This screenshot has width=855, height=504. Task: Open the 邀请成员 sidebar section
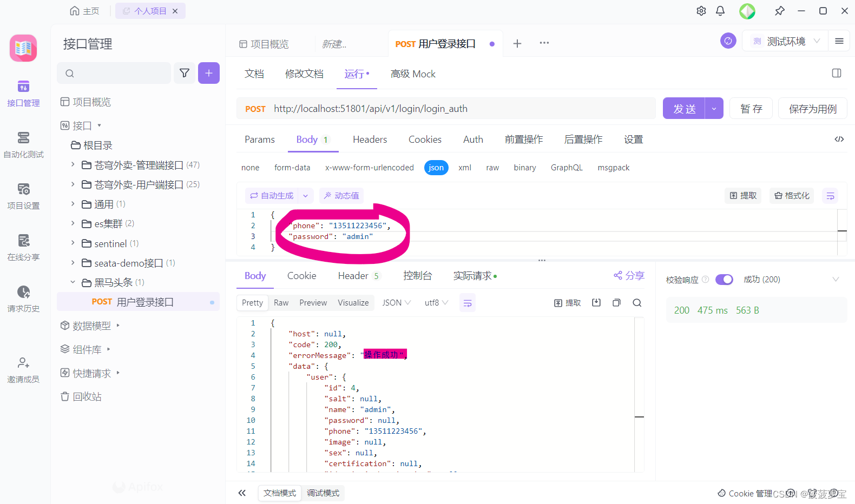pyautogui.click(x=23, y=370)
